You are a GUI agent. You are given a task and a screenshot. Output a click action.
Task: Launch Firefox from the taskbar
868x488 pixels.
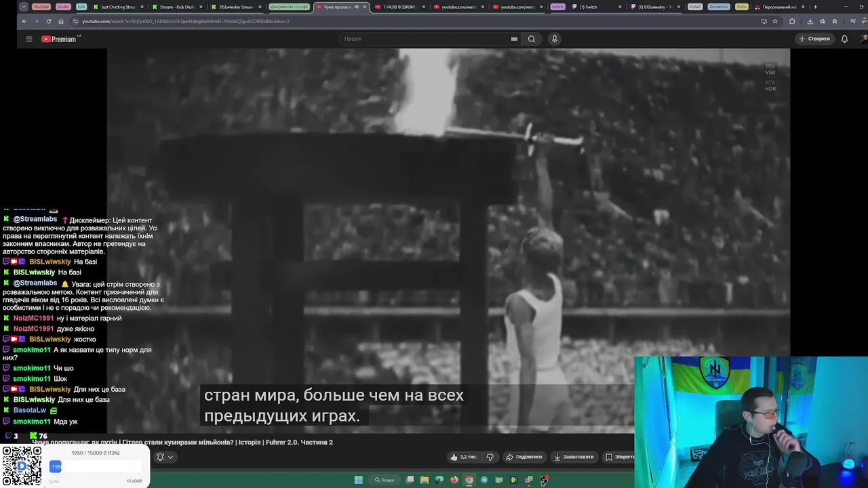[454, 480]
